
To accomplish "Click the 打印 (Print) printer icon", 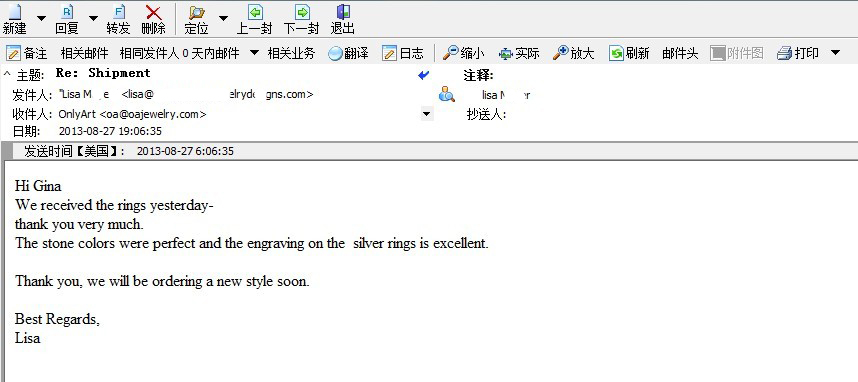I will (785, 53).
